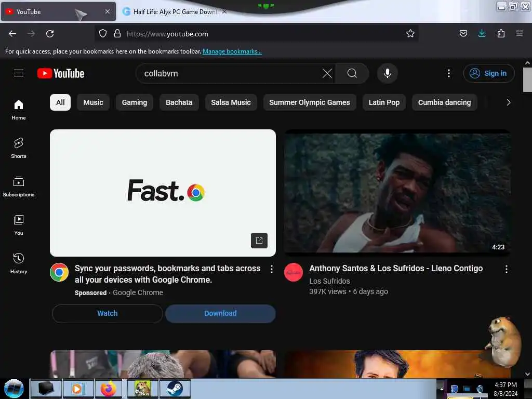Click the padlock site information icon

point(117,34)
